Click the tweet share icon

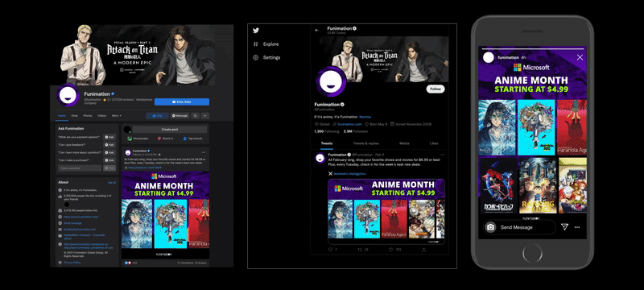(x=423, y=250)
